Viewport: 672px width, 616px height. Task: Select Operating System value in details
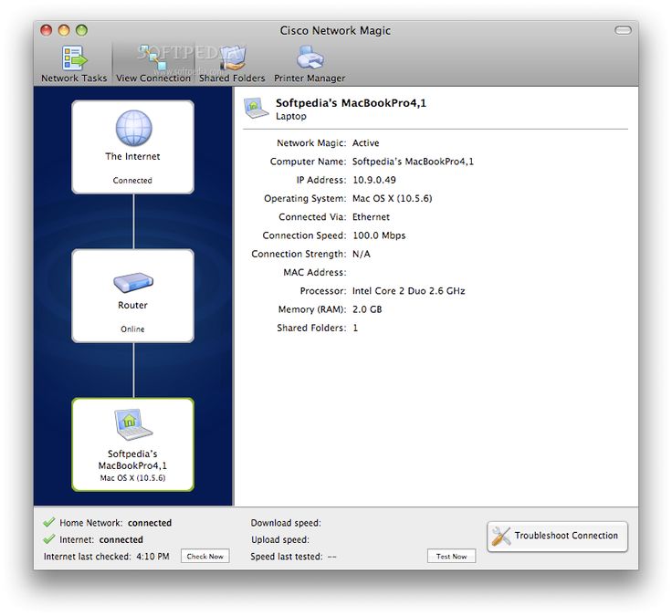[x=392, y=198]
